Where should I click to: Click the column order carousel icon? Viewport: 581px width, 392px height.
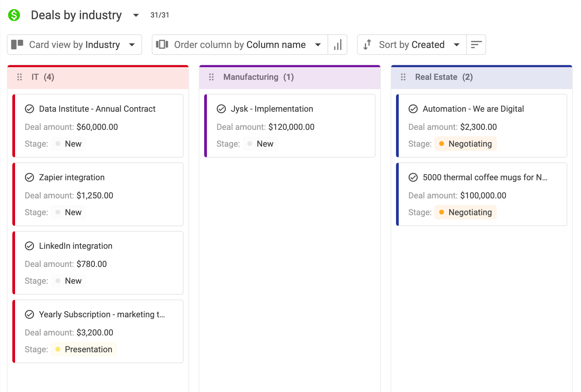[162, 45]
